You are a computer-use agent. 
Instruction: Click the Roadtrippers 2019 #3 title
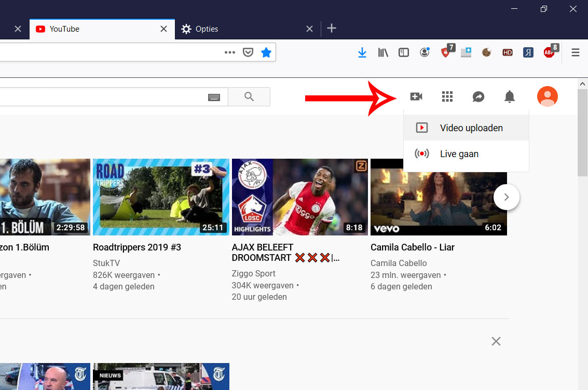(x=137, y=247)
